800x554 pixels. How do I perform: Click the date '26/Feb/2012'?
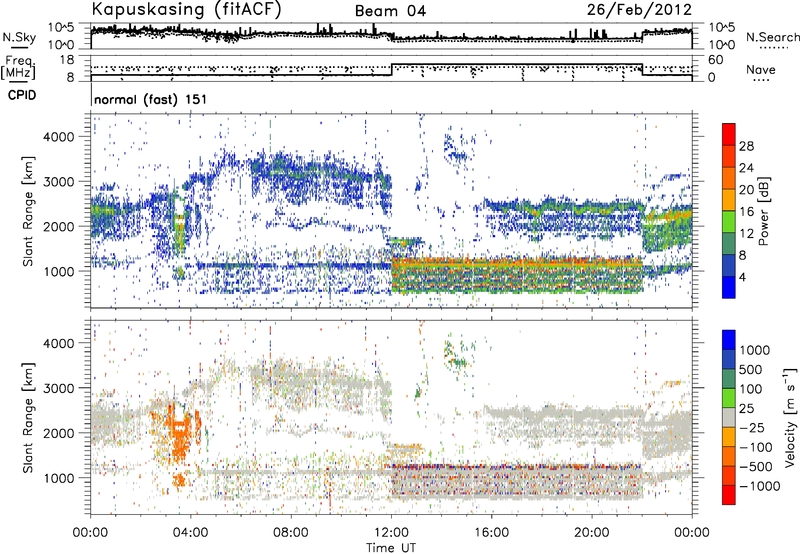point(639,10)
